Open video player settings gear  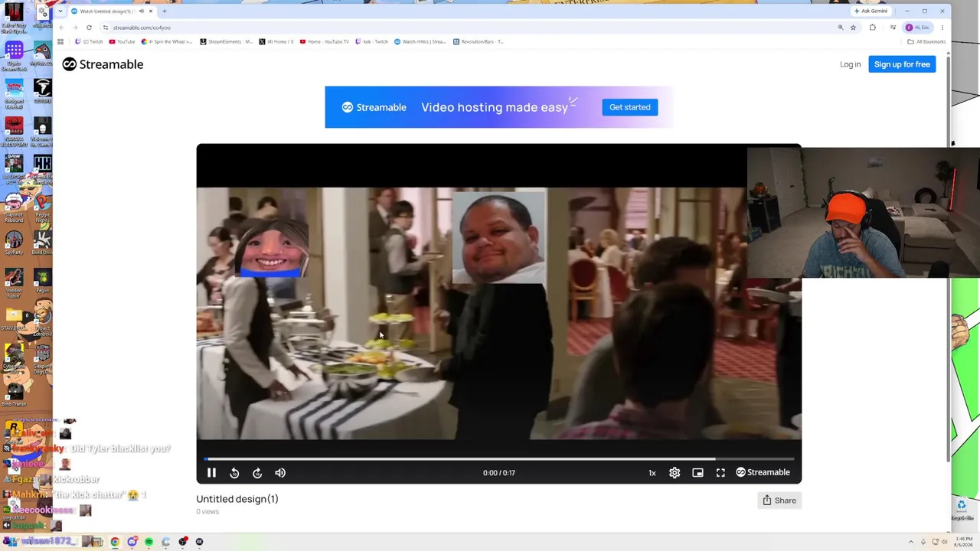point(675,473)
